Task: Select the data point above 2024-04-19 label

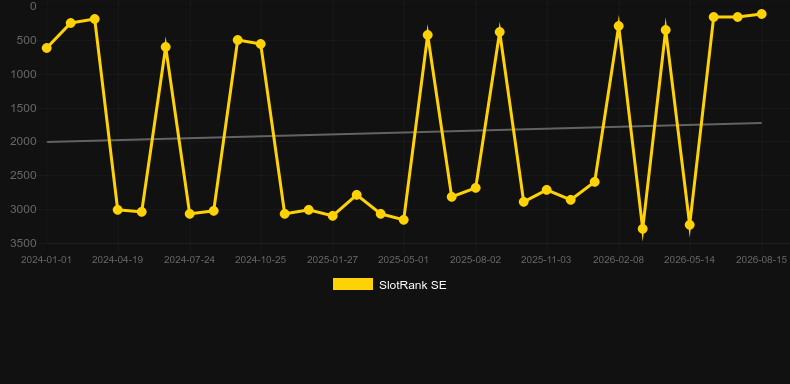Action: tap(118, 210)
